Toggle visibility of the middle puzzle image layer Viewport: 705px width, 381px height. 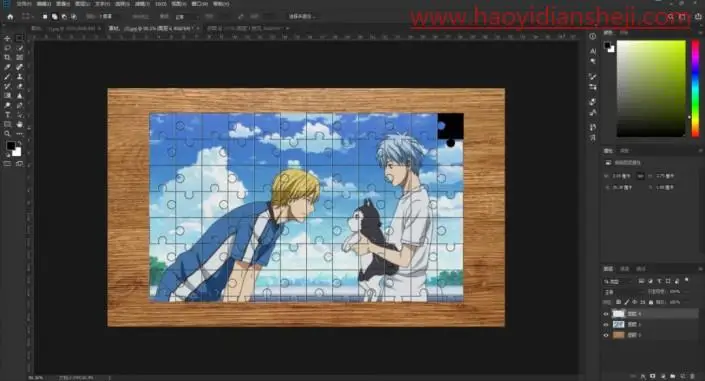coord(606,324)
